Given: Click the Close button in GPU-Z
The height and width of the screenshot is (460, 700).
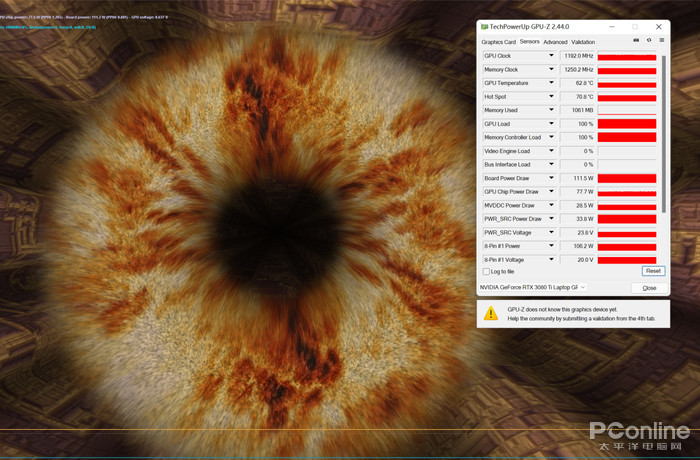Looking at the screenshot, I should (649, 287).
